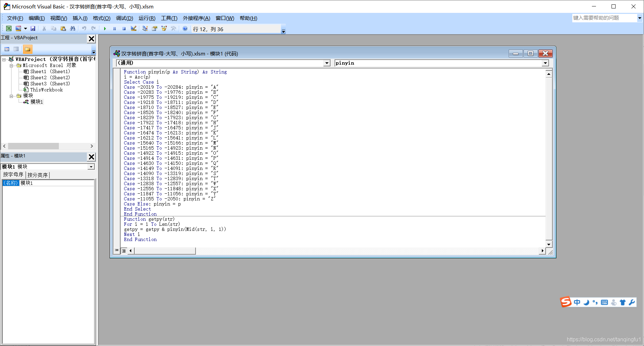Open the 窗口(W) menu
This screenshot has width=644, height=346.
point(225,18)
